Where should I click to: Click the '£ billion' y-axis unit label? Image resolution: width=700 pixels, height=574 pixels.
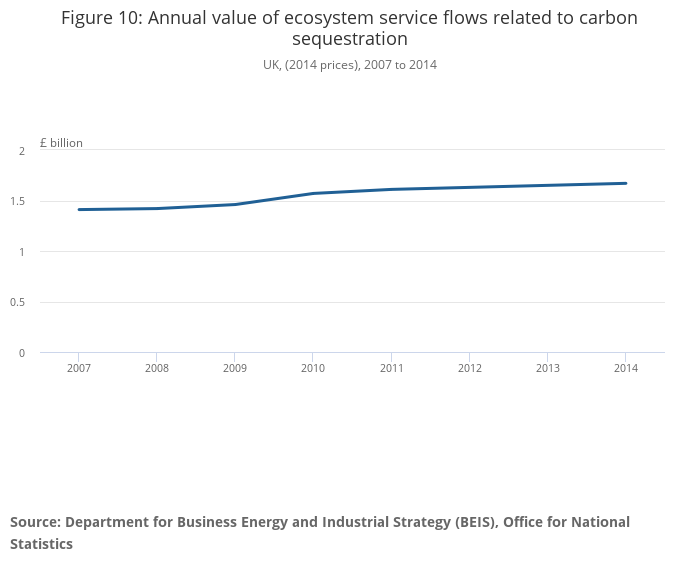click(x=61, y=143)
